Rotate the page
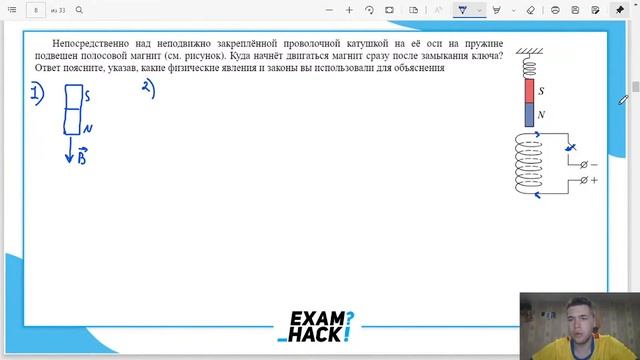Viewport: 640px width, 360px height. coord(369,10)
